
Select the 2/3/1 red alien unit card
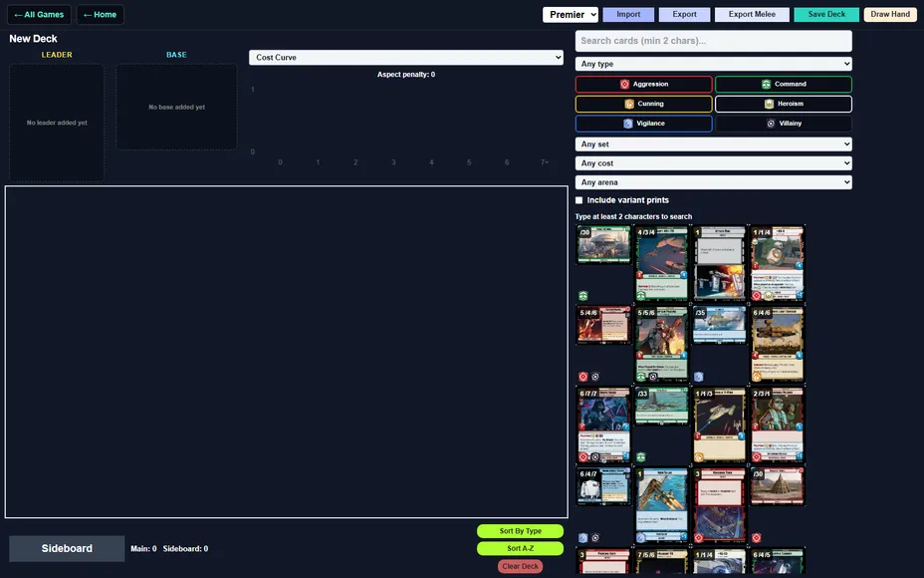pyautogui.click(x=777, y=425)
